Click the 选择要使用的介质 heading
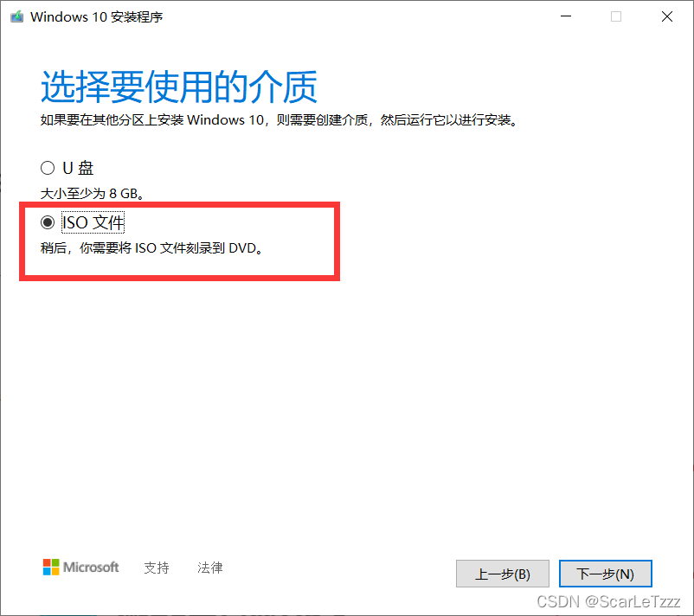 [179, 87]
